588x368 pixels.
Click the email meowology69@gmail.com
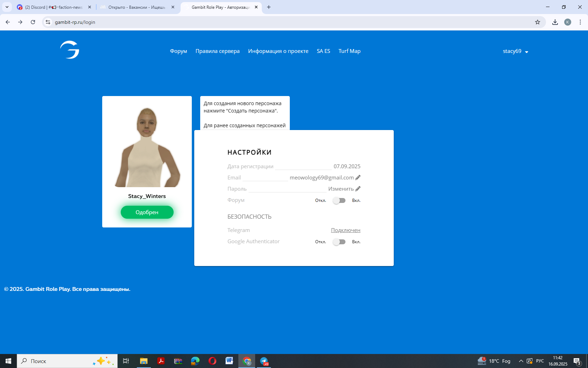[x=322, y=177]
